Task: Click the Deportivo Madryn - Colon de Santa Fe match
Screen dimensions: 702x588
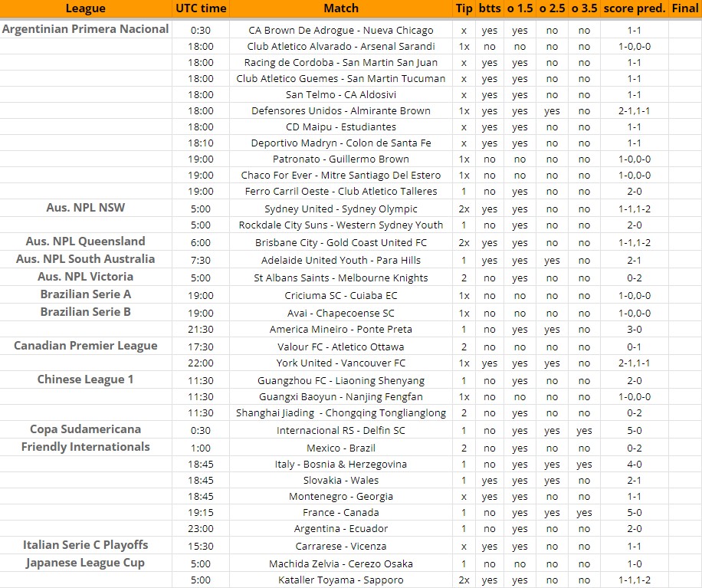Action: click(x=341, y=143)
